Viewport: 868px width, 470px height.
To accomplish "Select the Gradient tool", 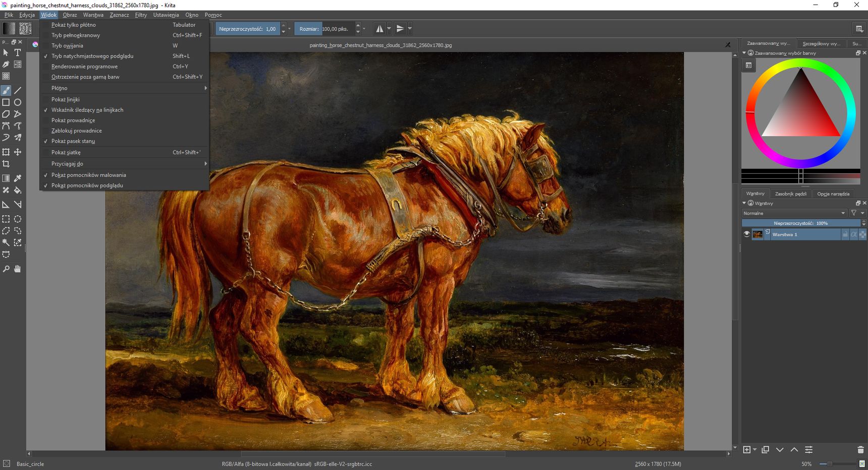I will coord(6,178).
